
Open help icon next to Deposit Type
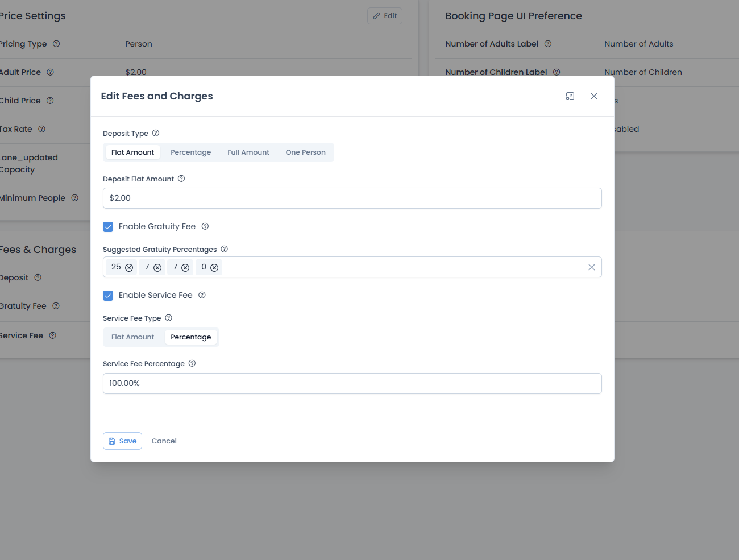[x=156, y=133]
